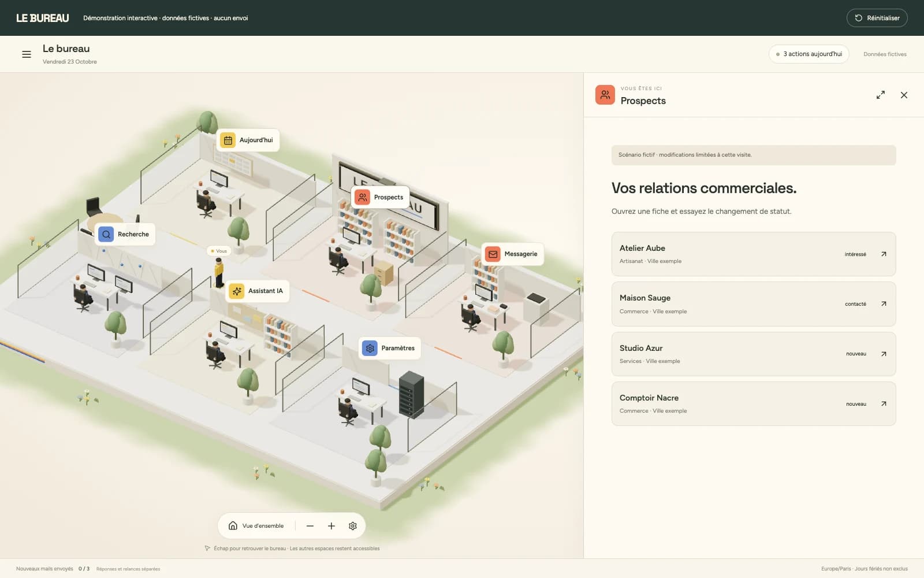Screen dimensions: 924x578
Task: Open the Atelier Aube prospect card
Action: [754, 254]
